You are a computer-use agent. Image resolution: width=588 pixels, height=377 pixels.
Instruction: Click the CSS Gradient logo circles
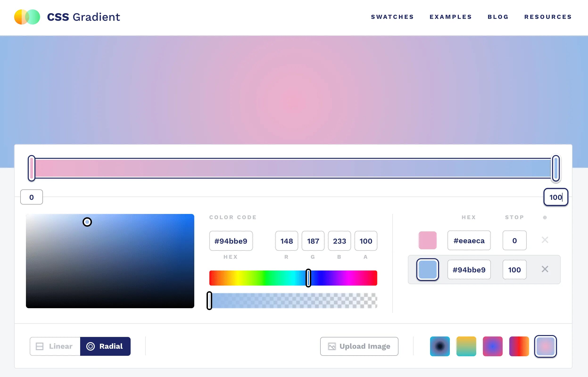click(27, 17)
